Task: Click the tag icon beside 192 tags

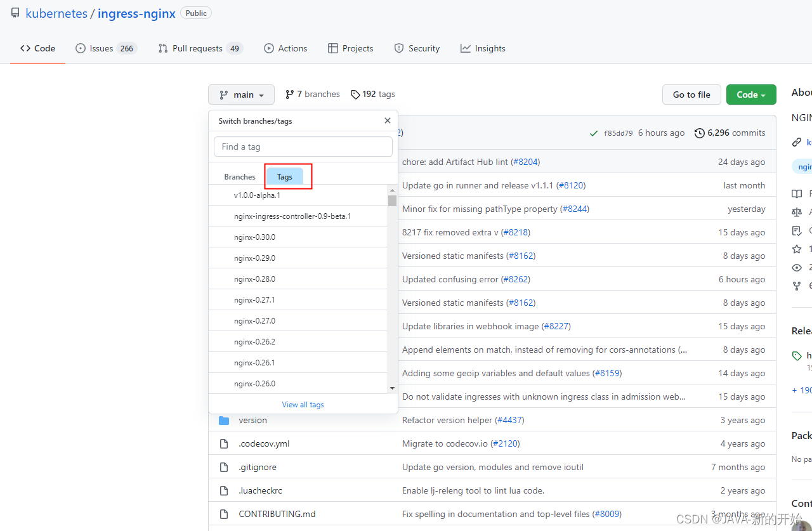Action: click(355, 94)
